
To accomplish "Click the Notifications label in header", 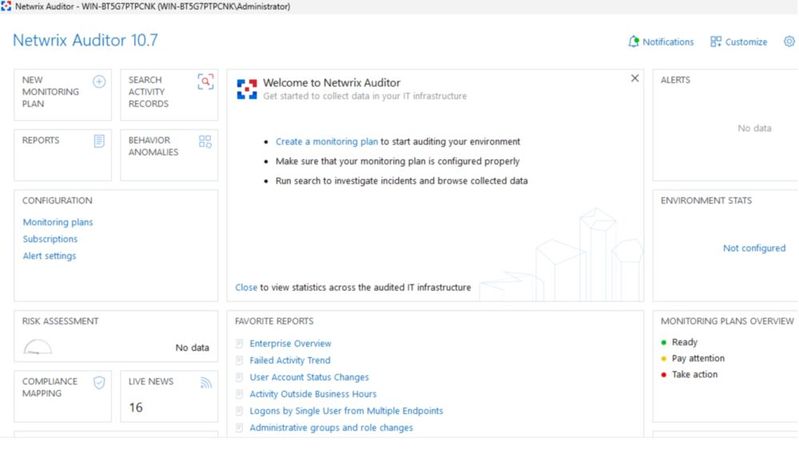I will tap(668, 42).
